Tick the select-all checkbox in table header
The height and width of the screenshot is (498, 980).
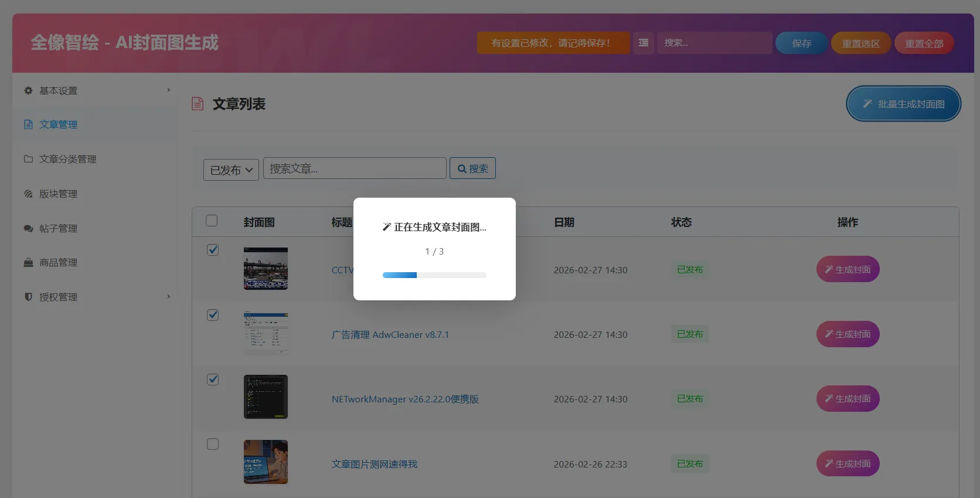[212, 221]
